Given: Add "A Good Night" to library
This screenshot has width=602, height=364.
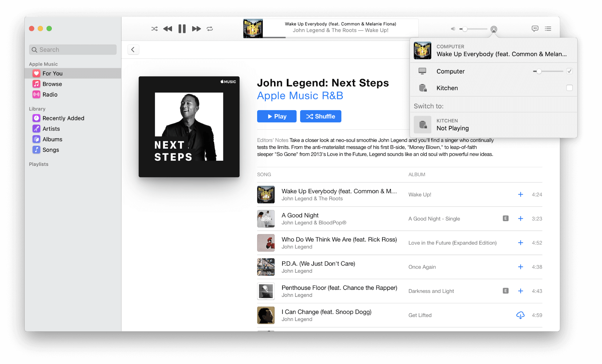Looking at the screenshot, I should [x=520, y=219].
